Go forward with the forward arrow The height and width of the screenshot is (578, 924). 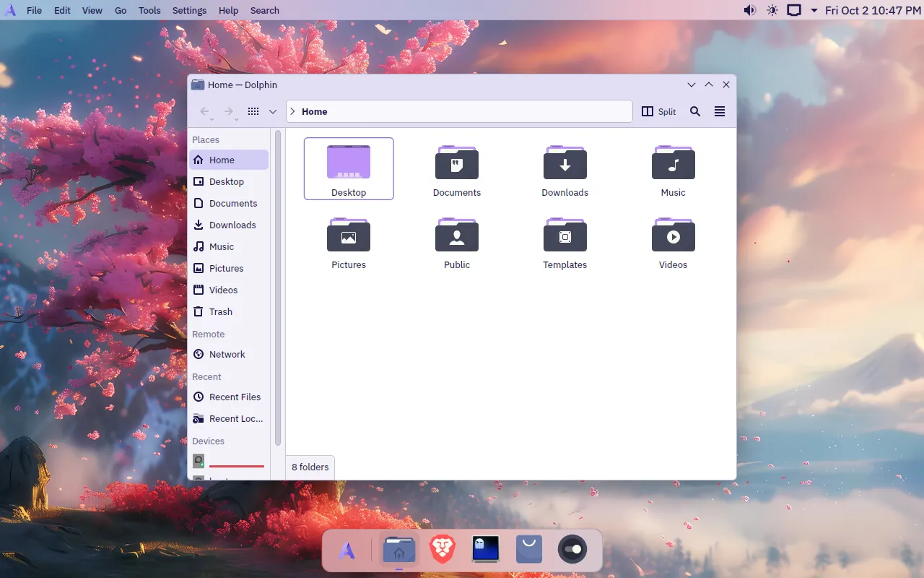click(229, 111)
